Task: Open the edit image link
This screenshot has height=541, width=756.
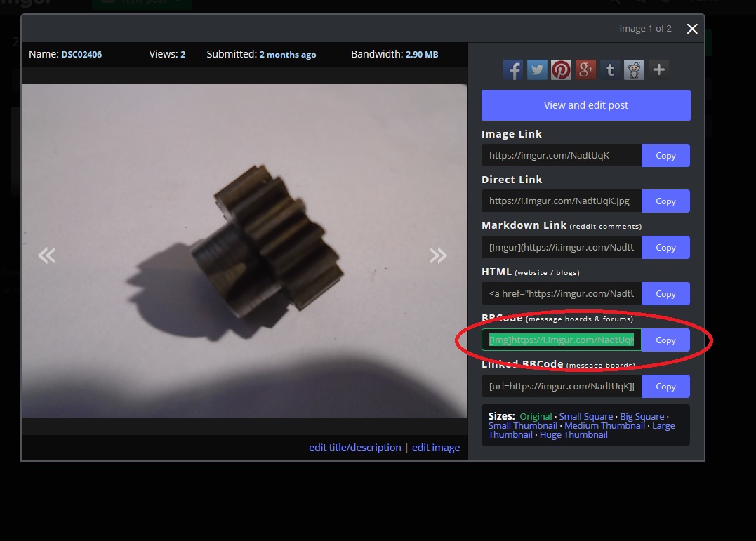Action: [436, 448]
